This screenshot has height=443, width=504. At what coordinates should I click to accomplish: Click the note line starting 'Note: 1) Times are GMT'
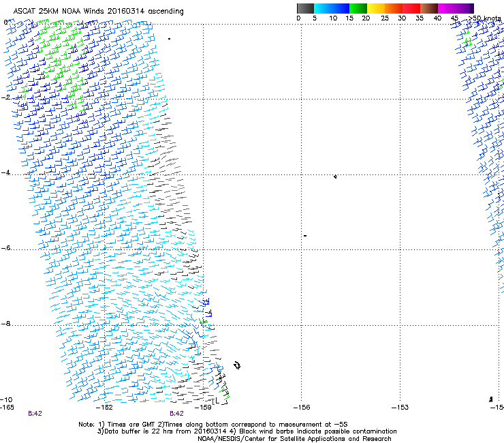tap(213, 425)
